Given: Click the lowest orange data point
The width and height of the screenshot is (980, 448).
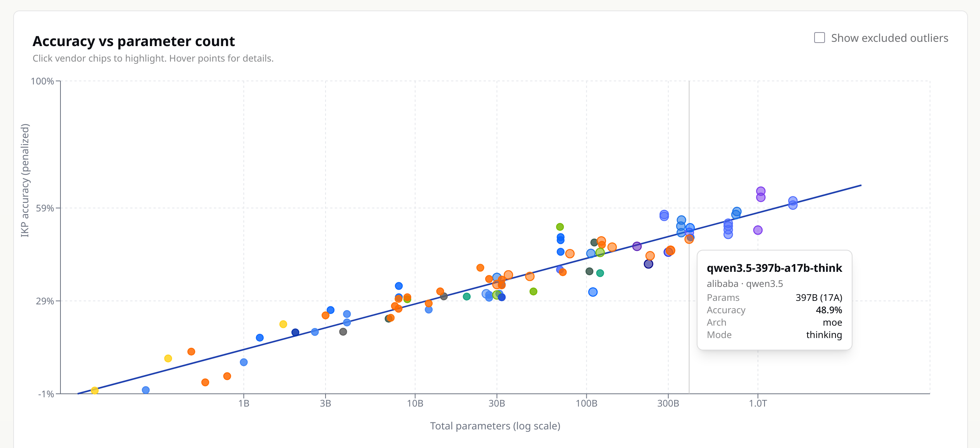Looking at the screenshot, I should pyautogui.click(x=205, y=383).
